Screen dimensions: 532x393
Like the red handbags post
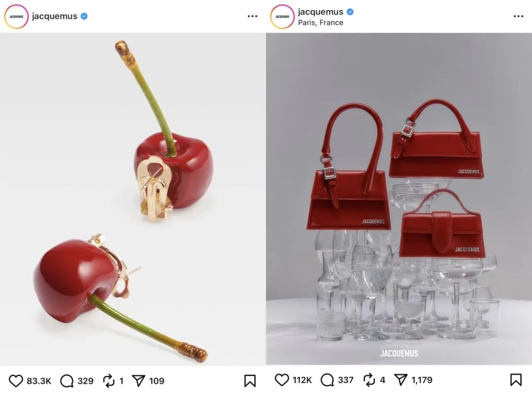[x=282, y=380]
